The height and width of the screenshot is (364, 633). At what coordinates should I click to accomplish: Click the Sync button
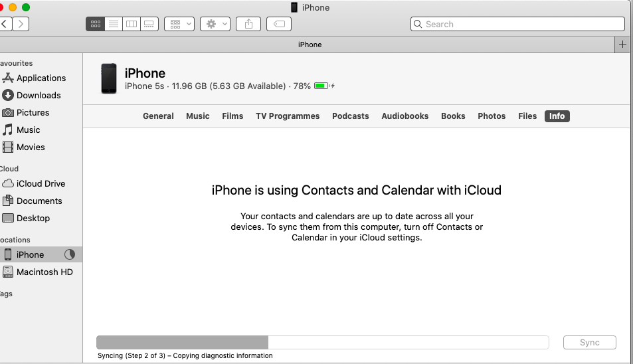click(589, 343)
